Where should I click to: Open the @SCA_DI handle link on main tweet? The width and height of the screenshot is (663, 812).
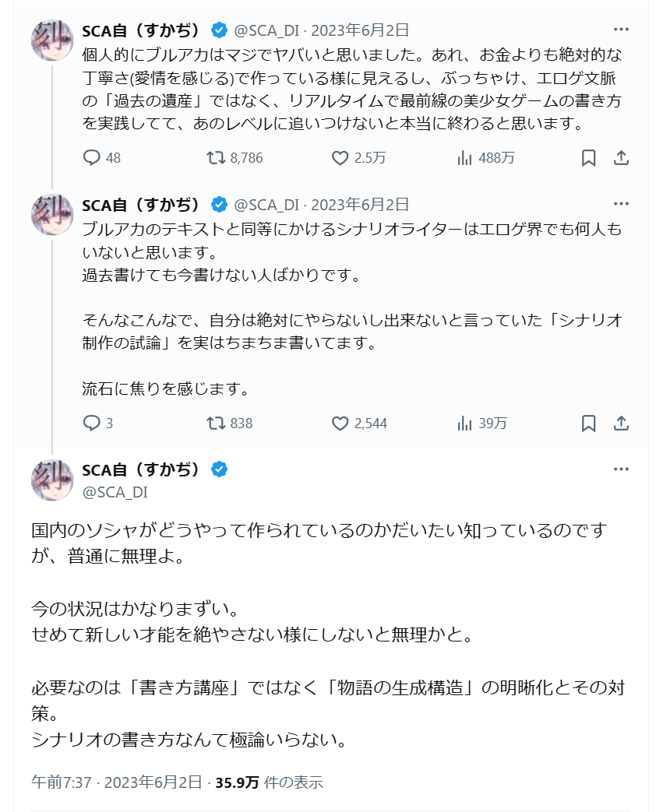tap(115, 492)
